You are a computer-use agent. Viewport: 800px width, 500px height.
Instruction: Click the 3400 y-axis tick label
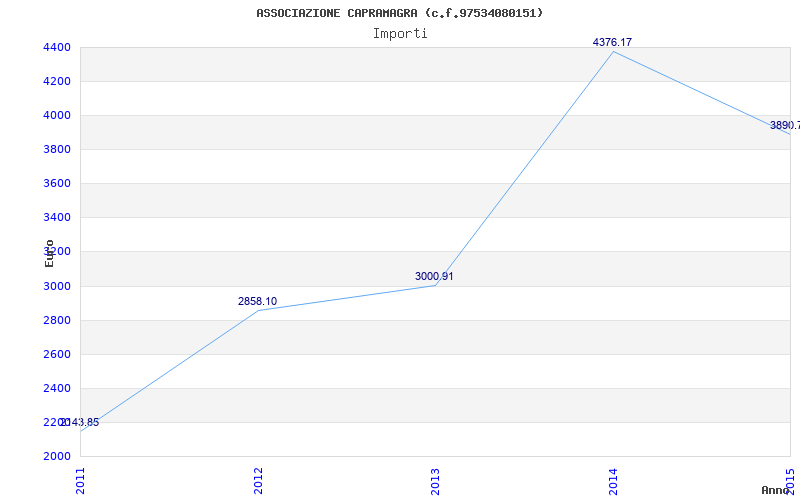(x=57, y=218)
